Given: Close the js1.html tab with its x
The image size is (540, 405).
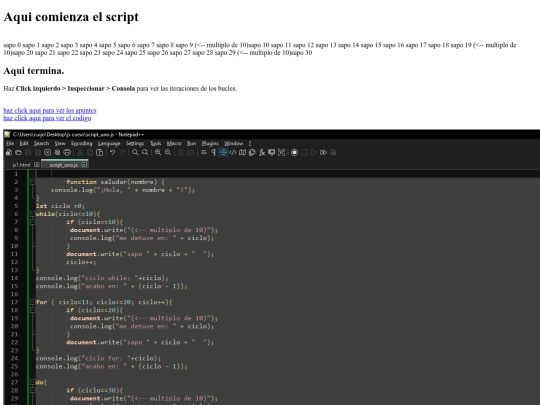Looking at the screenshot, I should tap(37, 165).
